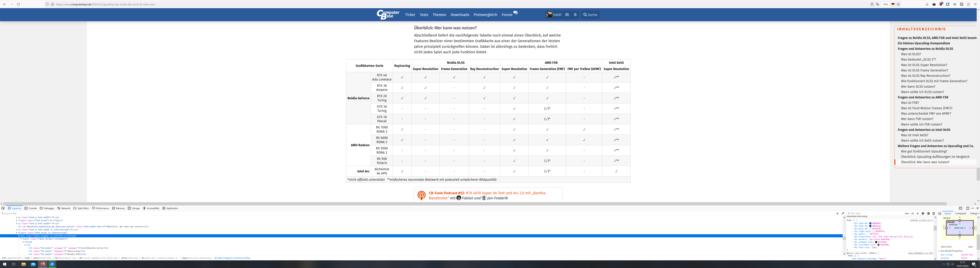Click the element picker icon in DevTools
The height and width of the screenshot is (268, 980).
(3, 208)
